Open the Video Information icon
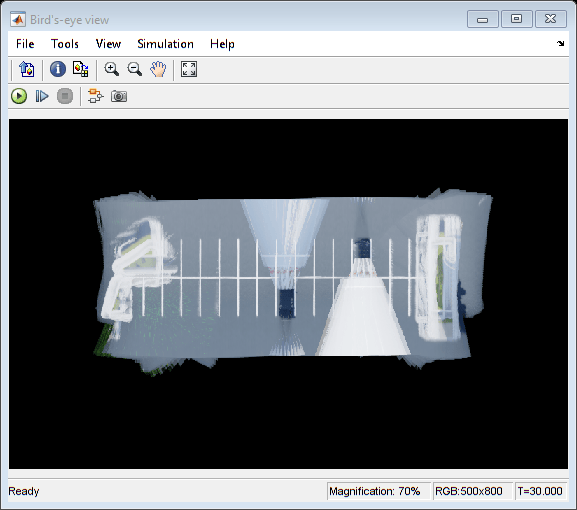 point(58,69)
